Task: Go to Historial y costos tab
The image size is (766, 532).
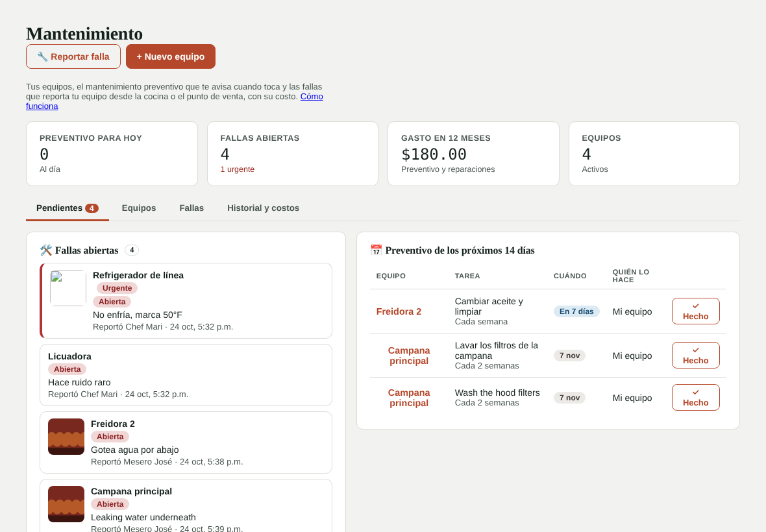Action: (x=264, y=208)
